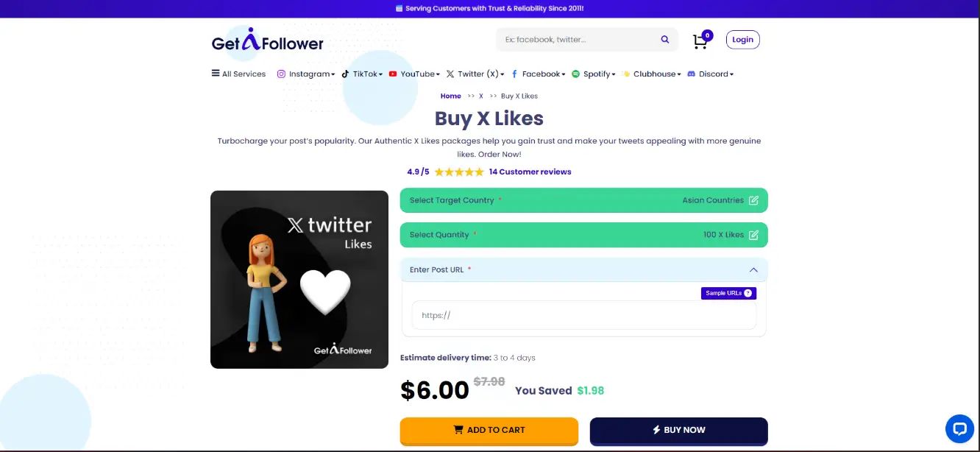The width and height of the screenshot is (980, 452).
Task: Open the All Services menu
Action: (x=238, y=74)
